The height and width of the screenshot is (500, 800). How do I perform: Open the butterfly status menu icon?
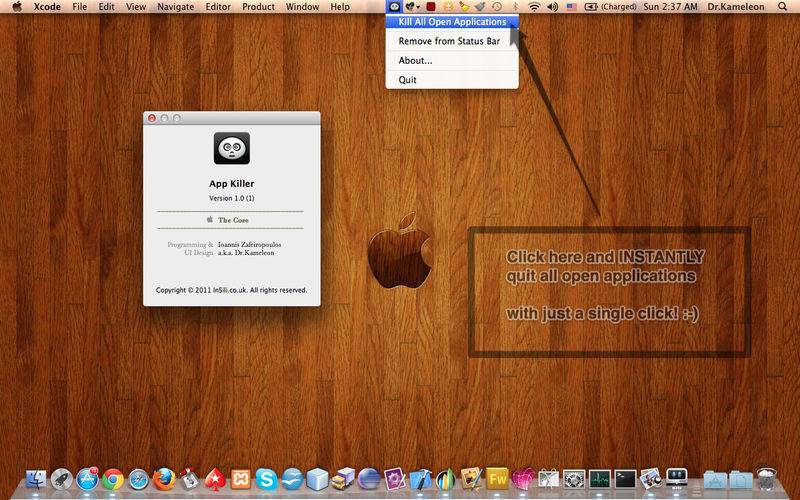click(x=411, y=7)
